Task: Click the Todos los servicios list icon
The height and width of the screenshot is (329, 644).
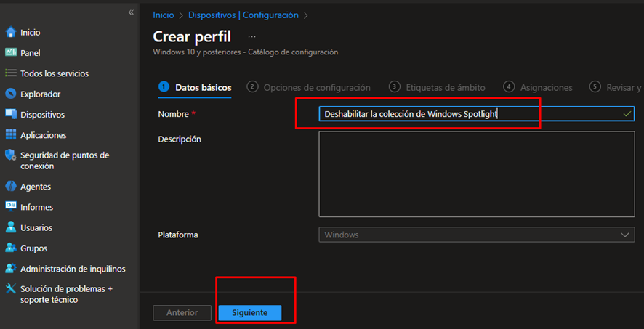Action: (x=11, y=73)
